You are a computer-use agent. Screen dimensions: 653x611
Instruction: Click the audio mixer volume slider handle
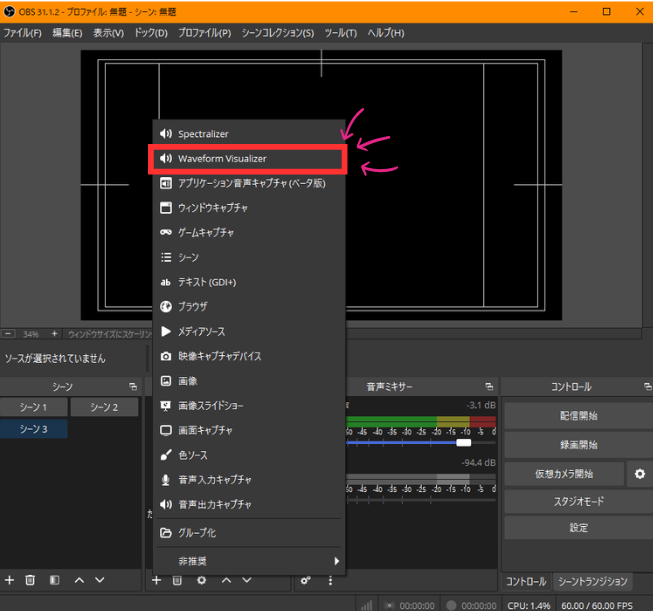pyautogui.click(x=463, y=442)
